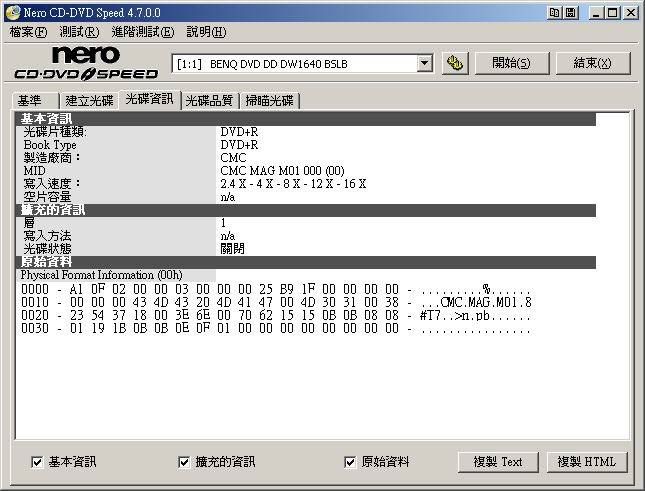Select hex row 0030 of raw data
Screen dimensions: 645x491
pyautogui.click(x=276, y=329)
